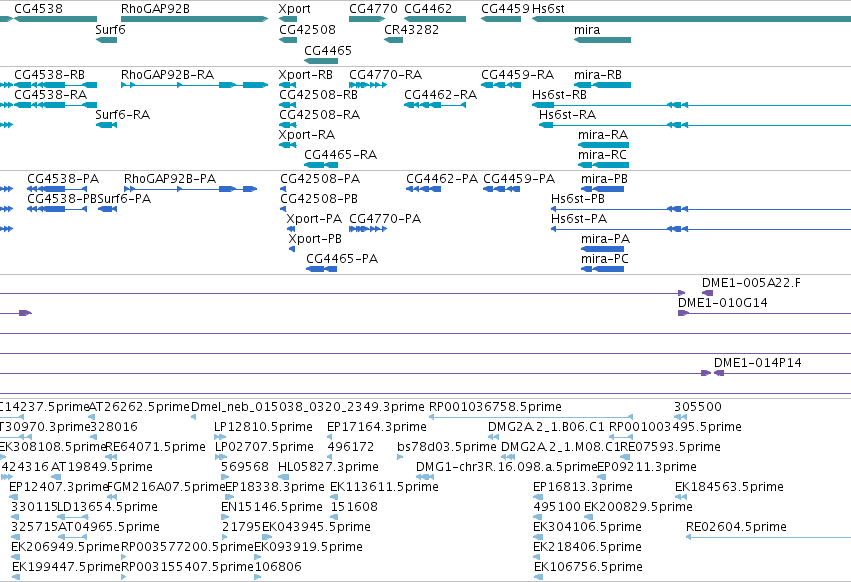Select protein Hs6st-PA
The image size is (851, 582).
click(x=701, y=229)
